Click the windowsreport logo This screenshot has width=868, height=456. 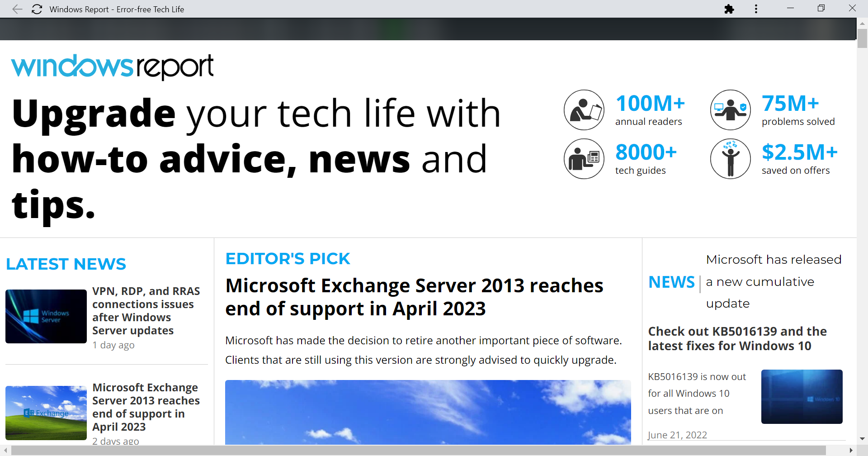coord(112,67)
